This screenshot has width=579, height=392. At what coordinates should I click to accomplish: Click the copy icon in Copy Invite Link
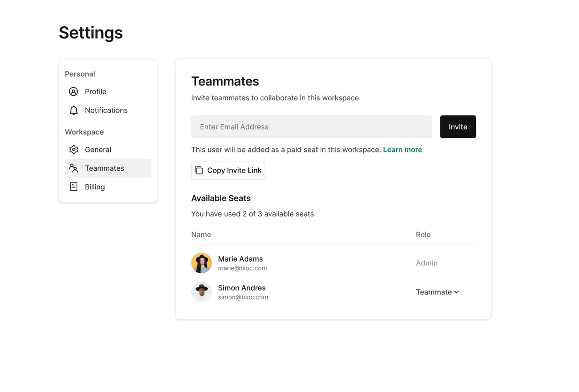(x=199, y=170)
